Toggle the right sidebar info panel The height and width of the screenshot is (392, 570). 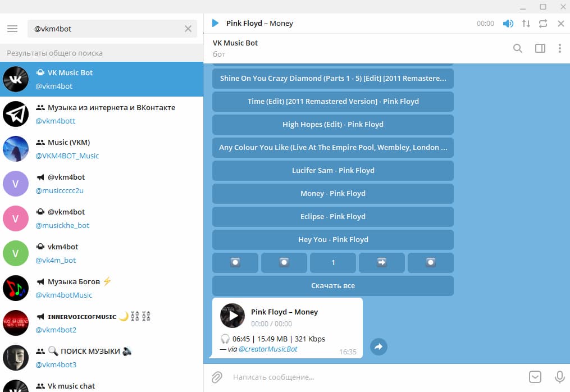(540, 48)
